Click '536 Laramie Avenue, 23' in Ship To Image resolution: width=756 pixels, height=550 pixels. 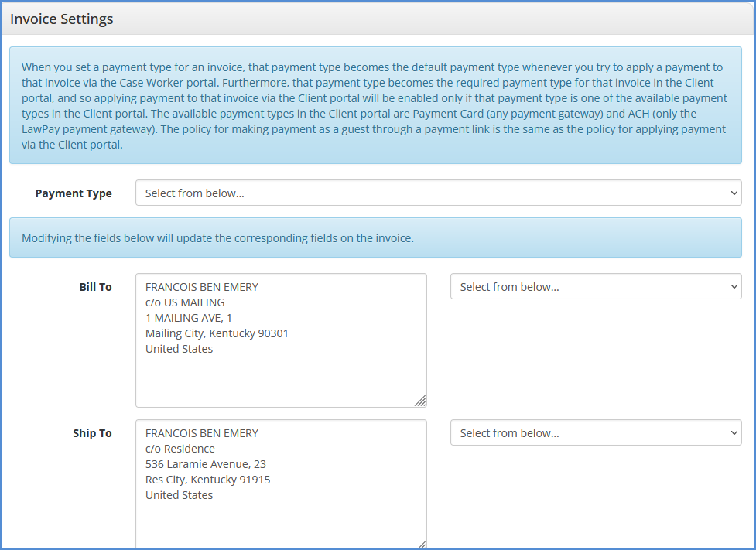tap(206, 464)
